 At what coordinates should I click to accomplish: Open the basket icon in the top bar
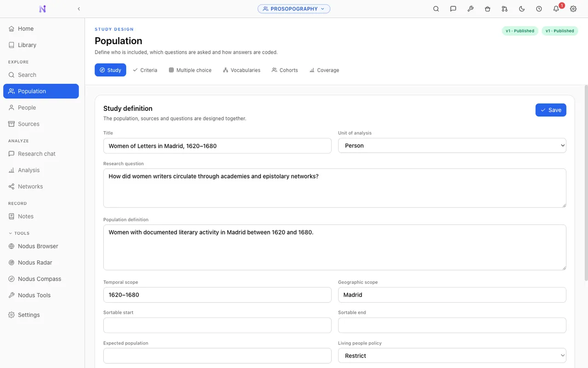click(x=487, y=9)
